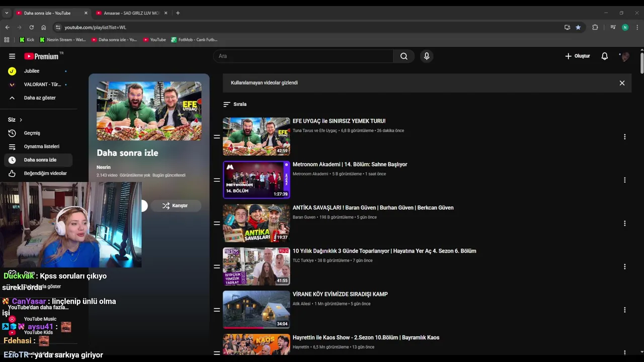Open Jubilee subscription in sidebar
644x362 pixels.
(38, 71)
